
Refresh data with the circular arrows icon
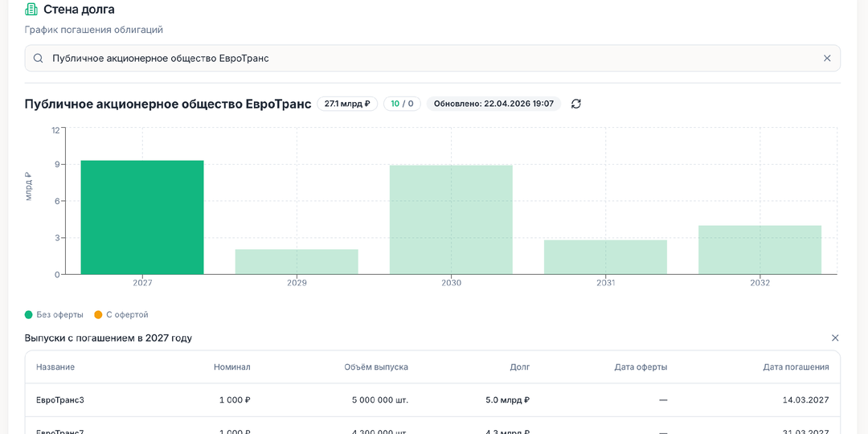click(x=576, y=104)
